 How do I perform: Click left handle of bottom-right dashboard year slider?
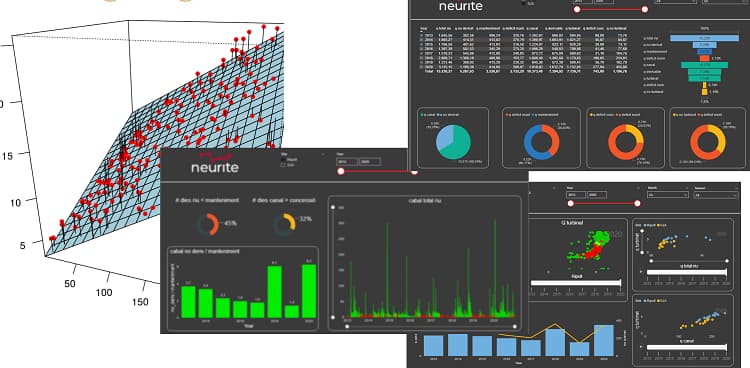(x=570, y=203)
